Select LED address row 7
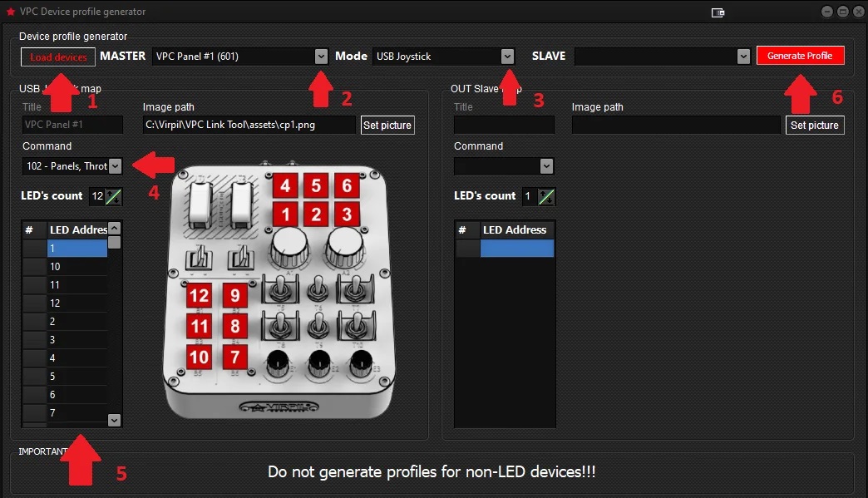 (x=77, y=413)
